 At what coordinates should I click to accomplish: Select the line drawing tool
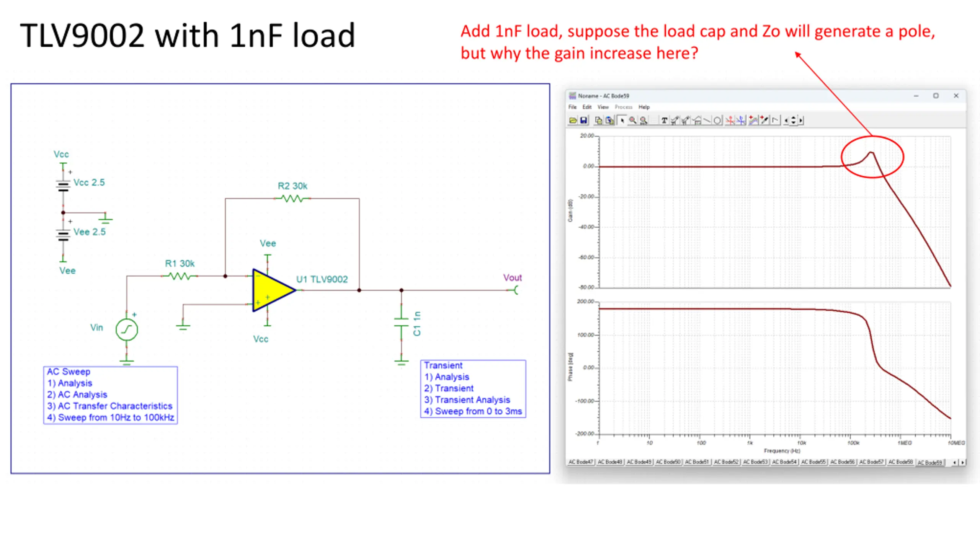tap(707, 121)
